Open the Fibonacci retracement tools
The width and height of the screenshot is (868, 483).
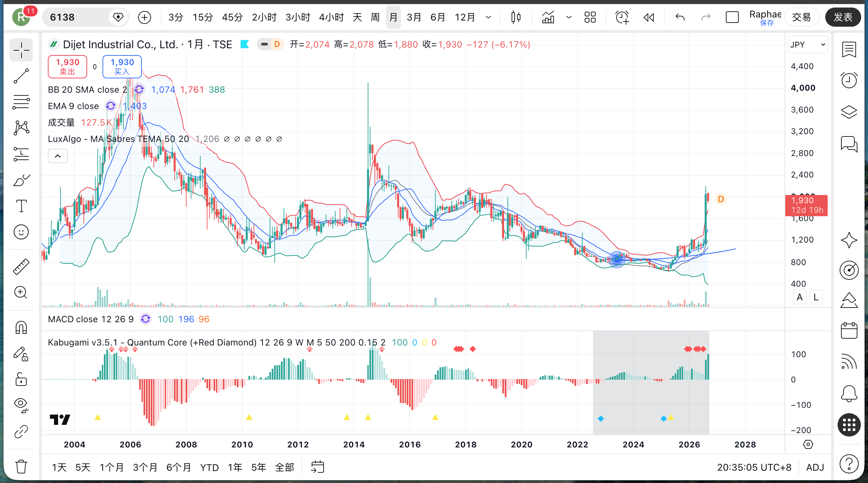click(x=21, y=102)
